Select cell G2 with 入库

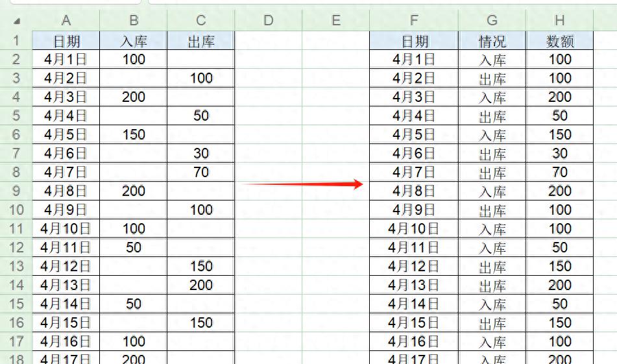492,59
